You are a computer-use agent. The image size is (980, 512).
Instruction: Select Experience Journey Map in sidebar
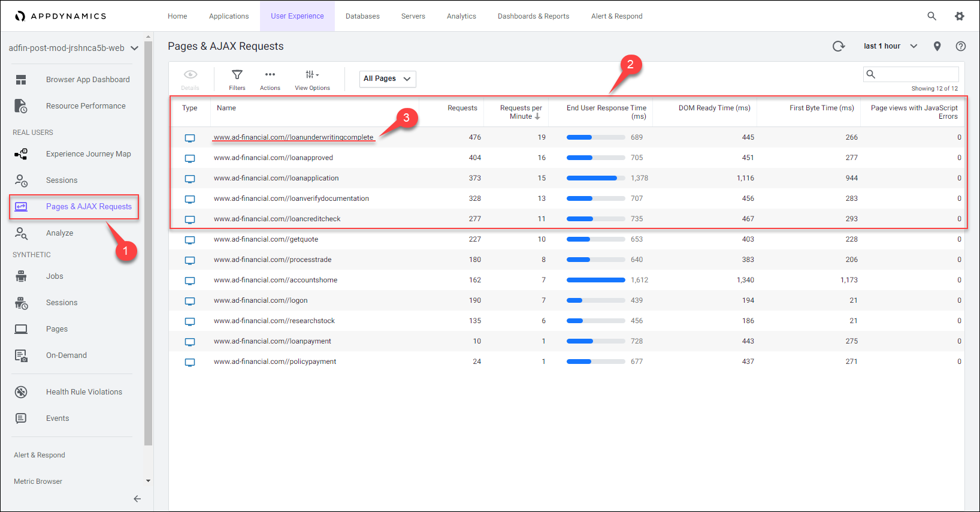point(88,154)
